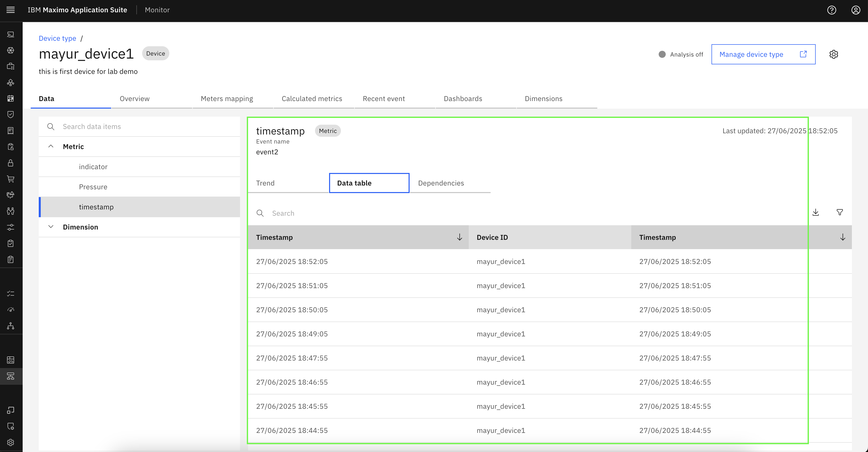This screenshot has height=452, width=868.
Task: Switch to the Overview tab
Action: (152, 99)
